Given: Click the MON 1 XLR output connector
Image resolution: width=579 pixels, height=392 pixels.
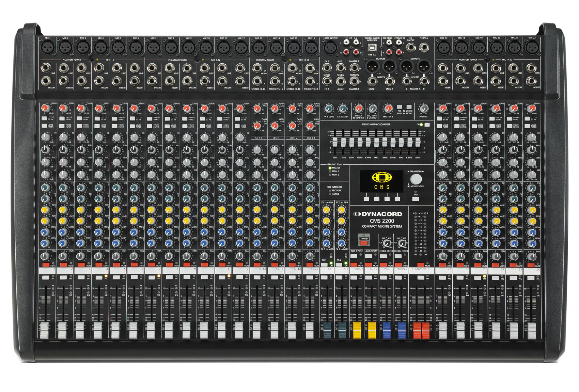Looking at the screenshot, I should pos(372,66).
